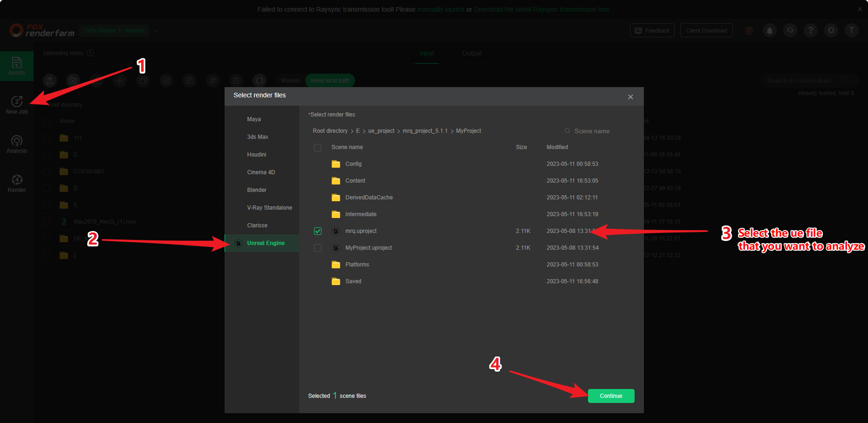868x423 pixels.
Task: Choose Maya in the software list
Action: (x=262, y=119)
